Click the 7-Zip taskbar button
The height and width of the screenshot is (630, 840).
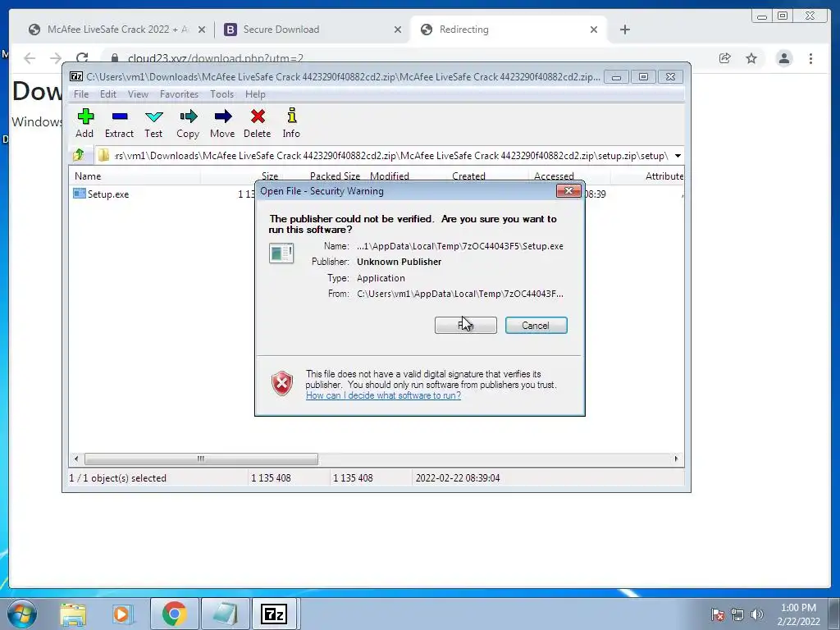[x=274, y=614]
